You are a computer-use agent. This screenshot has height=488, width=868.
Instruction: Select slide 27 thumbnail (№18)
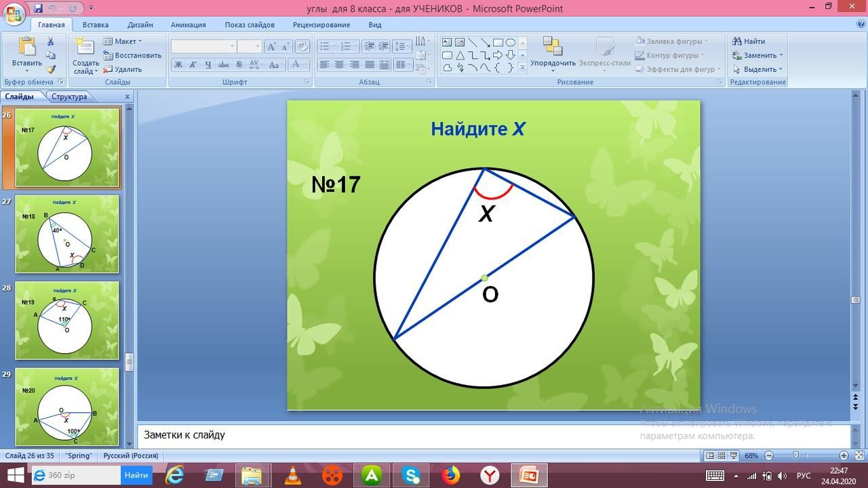[x=66, y=234]
